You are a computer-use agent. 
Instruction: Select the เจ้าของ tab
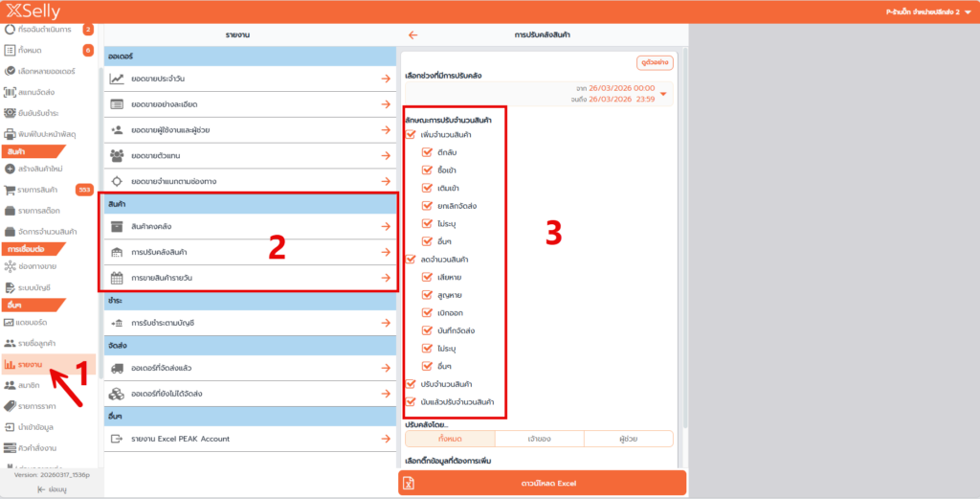pos(539,438)
